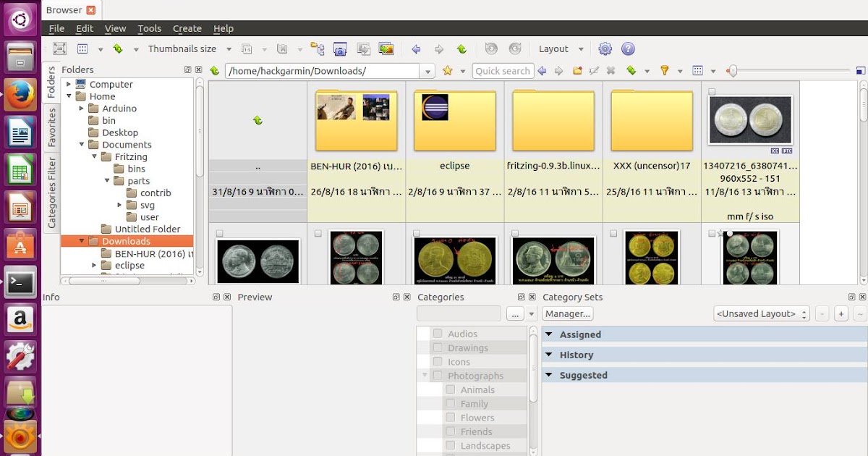Open the Create menu

click(187, 28)
